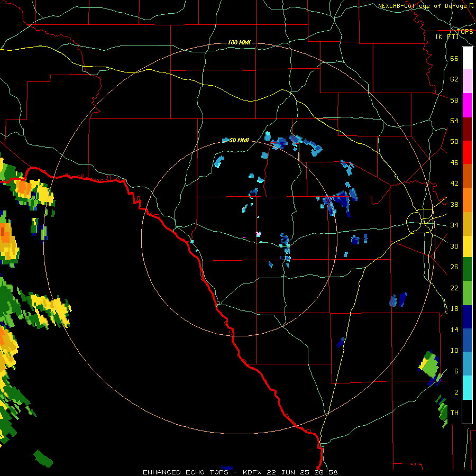
Task: Click legend value 58
Action: [x=454, y=100]
